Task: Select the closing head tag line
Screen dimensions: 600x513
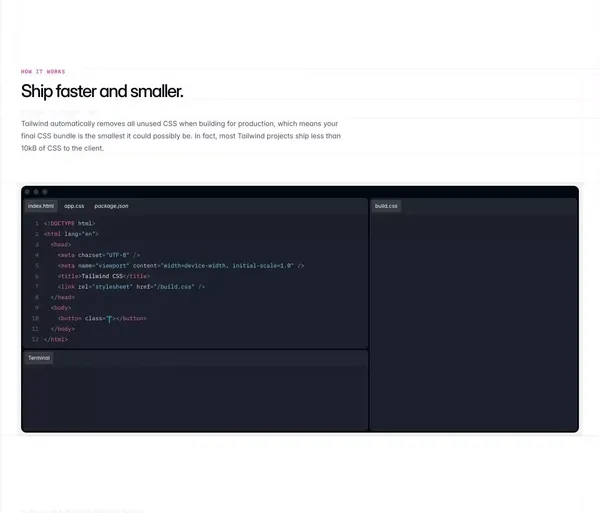Action: (62, 297)
